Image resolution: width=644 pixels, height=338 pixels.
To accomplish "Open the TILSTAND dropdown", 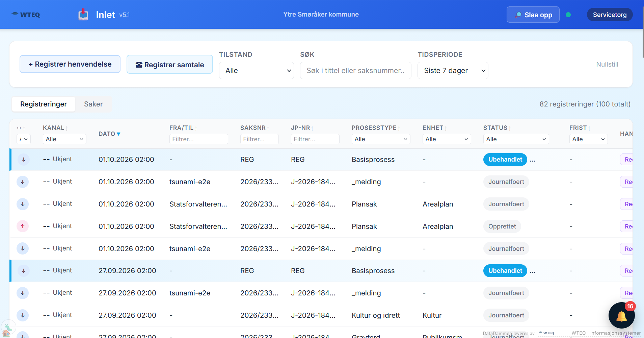I will [x=257, y=70].
